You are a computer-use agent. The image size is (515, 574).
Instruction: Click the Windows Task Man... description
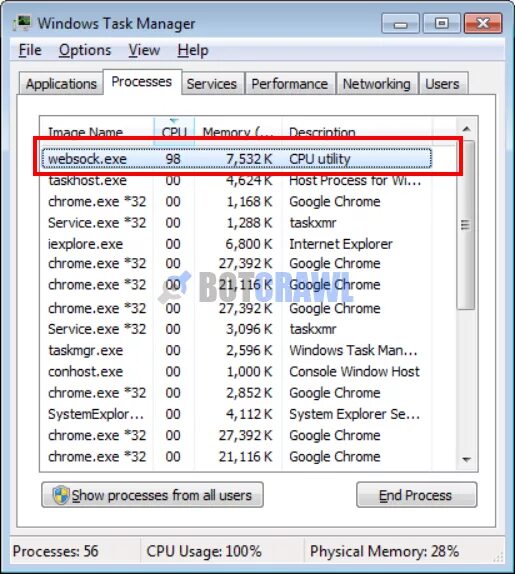pyautogui.click(x=353, y=350)
